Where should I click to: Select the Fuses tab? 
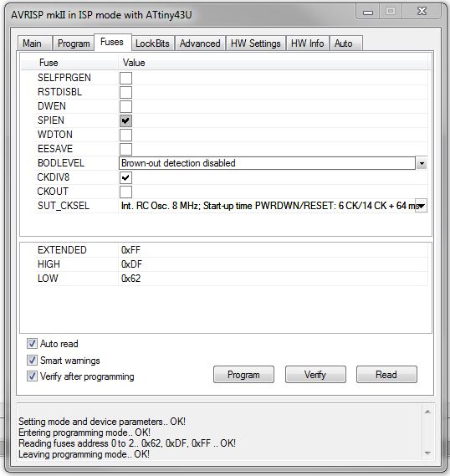point(112,42)
